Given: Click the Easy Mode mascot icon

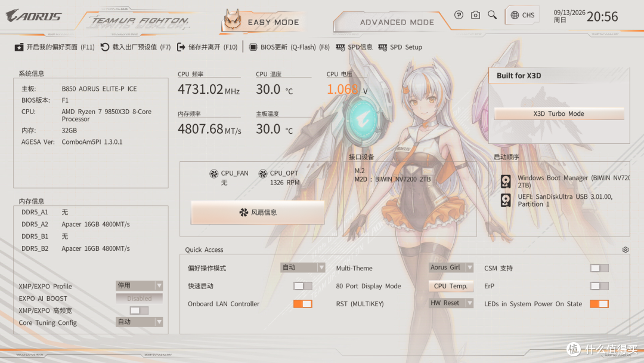Looking at the screenshot, I should [233, 20].
